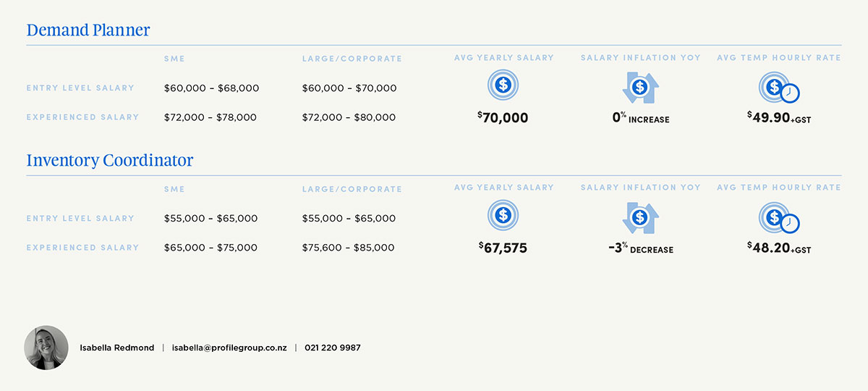Image resolution: width=868 pixels, height=391 pixels.
Task: Click the Isabella Redmond name text
Action: tap(117, 348)
